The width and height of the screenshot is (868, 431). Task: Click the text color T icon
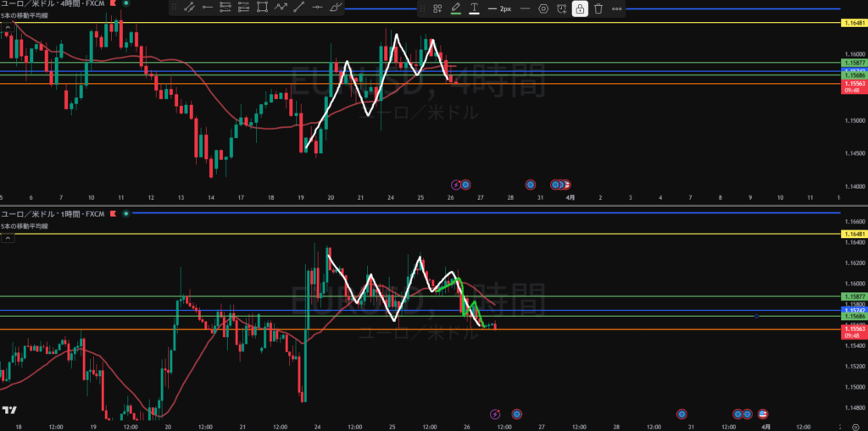click(474, 8)
